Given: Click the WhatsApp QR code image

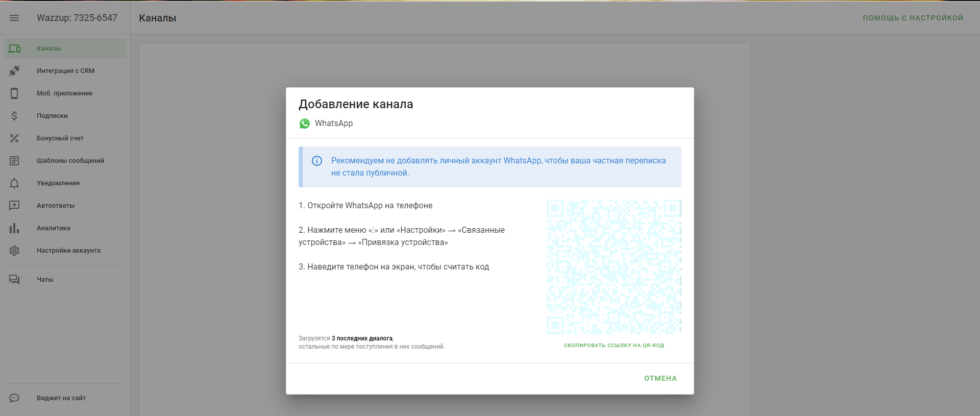Looking at the screenshot, I should pos(614,267).
